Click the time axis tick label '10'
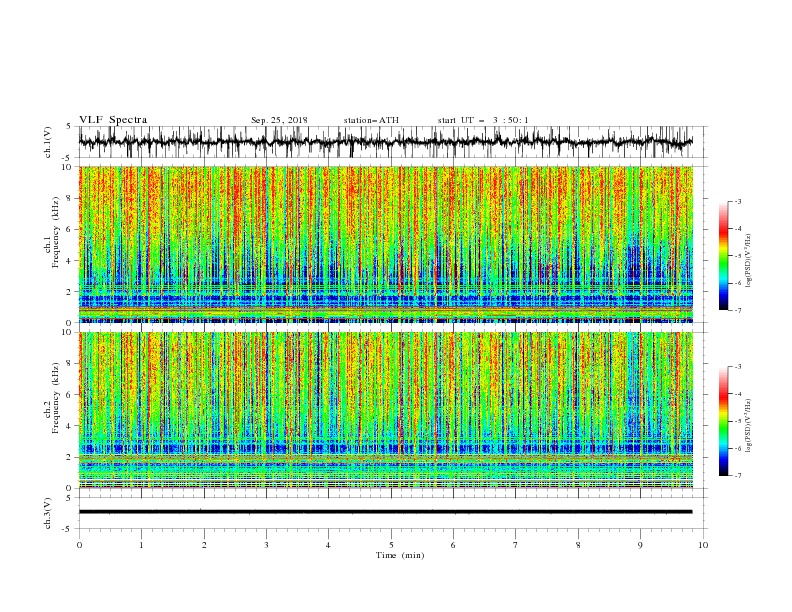The image size is (792, 612). tap(703, 545)
